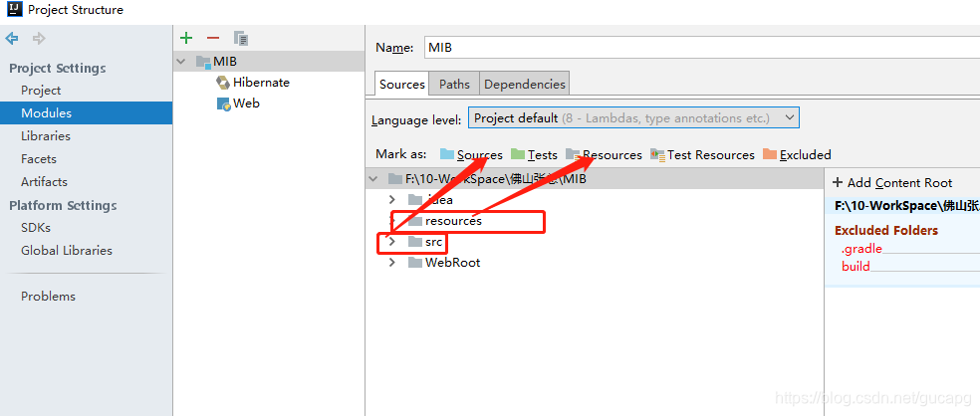Switch to the Sources tab
This screenshot has width=980, height=416.
click(x=402, y=84)
